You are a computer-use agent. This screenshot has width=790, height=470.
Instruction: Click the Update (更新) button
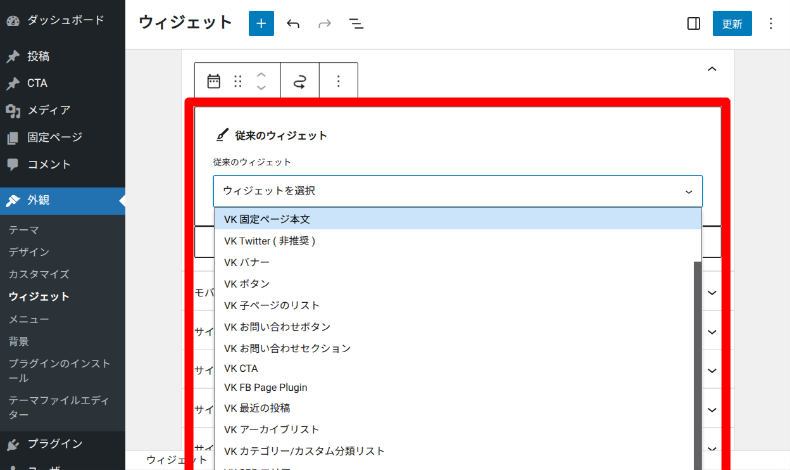pos(732,24)
